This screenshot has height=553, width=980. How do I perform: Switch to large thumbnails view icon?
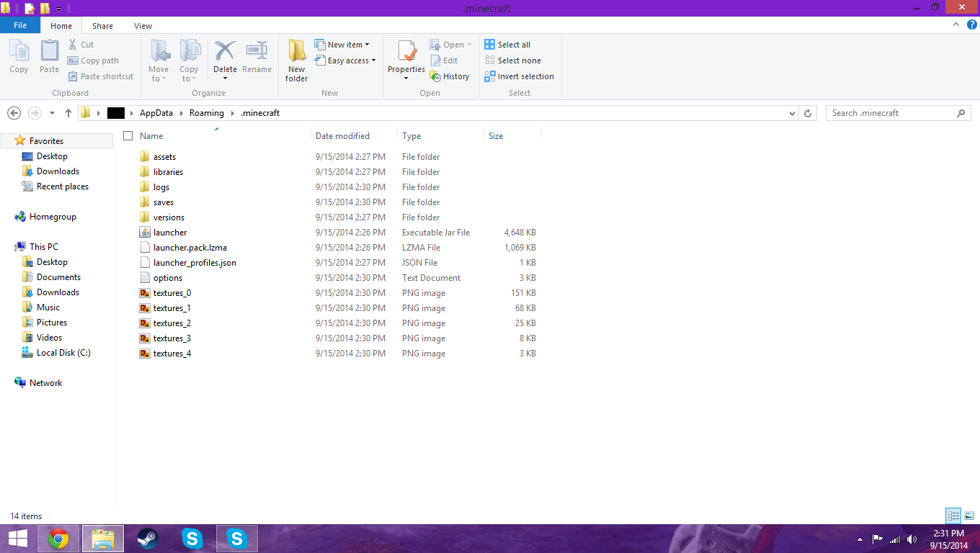pyautogui.click(x=968, y=516)
